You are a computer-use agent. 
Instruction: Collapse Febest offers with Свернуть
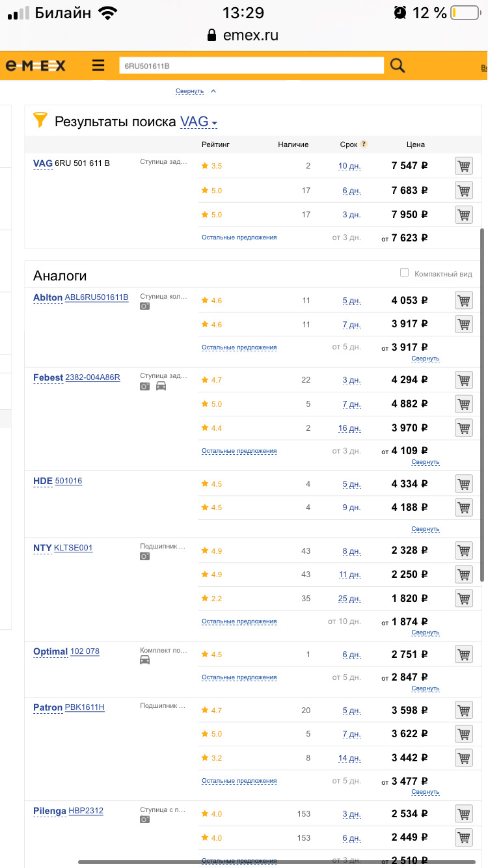425,462
